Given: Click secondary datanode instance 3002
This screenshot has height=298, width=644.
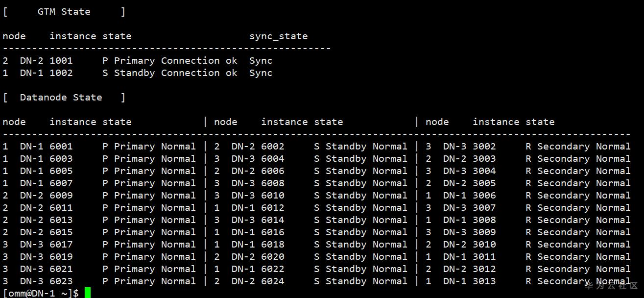Looking at the screenshot, I should (x=484, y=147).
